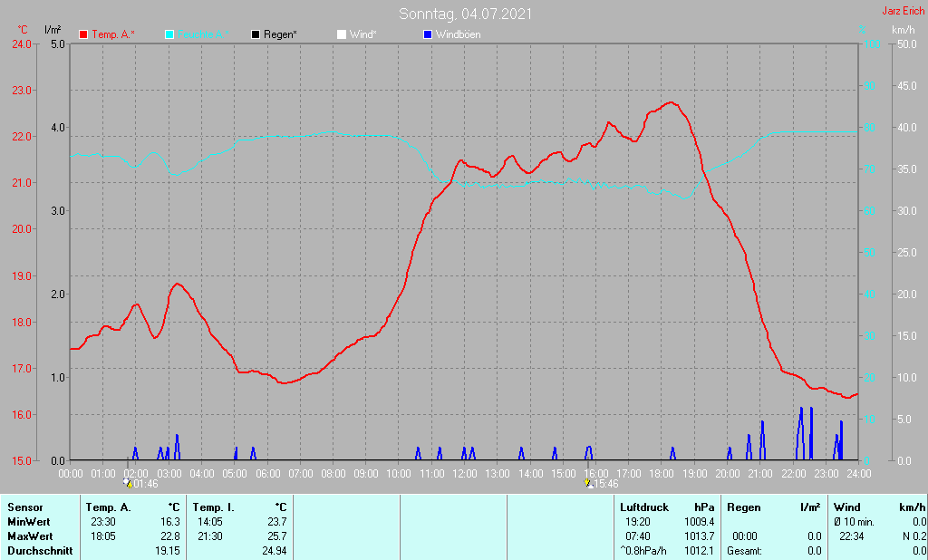Select the 'Windböen' legend label
The height and width of the screenshot is (560, 928).
click(458, 34)
